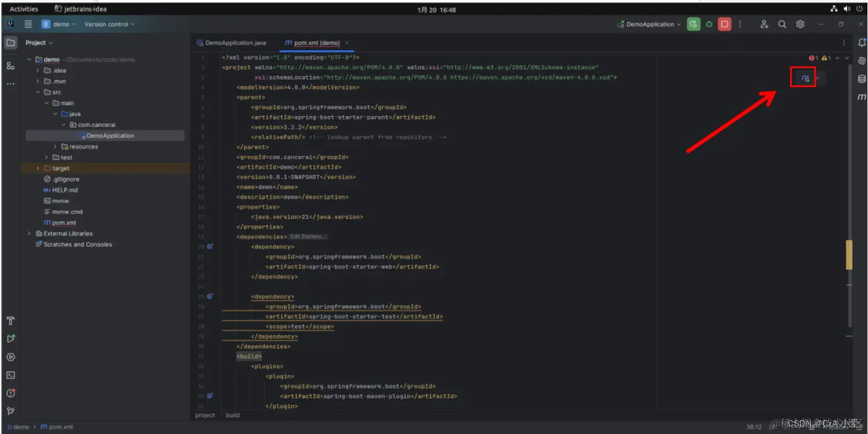868x434 pixels.
Task: Open the Services tool window icon
Action: tap(10, 357)
